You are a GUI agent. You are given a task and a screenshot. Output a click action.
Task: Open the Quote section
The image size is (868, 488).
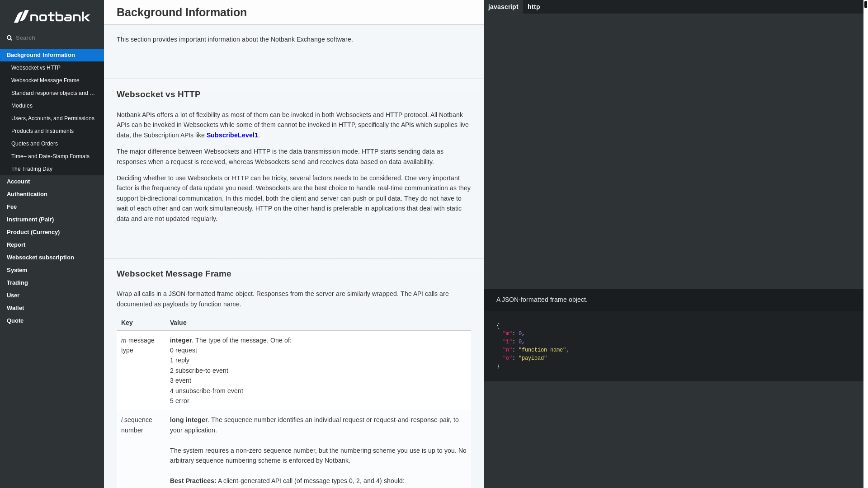52,321
